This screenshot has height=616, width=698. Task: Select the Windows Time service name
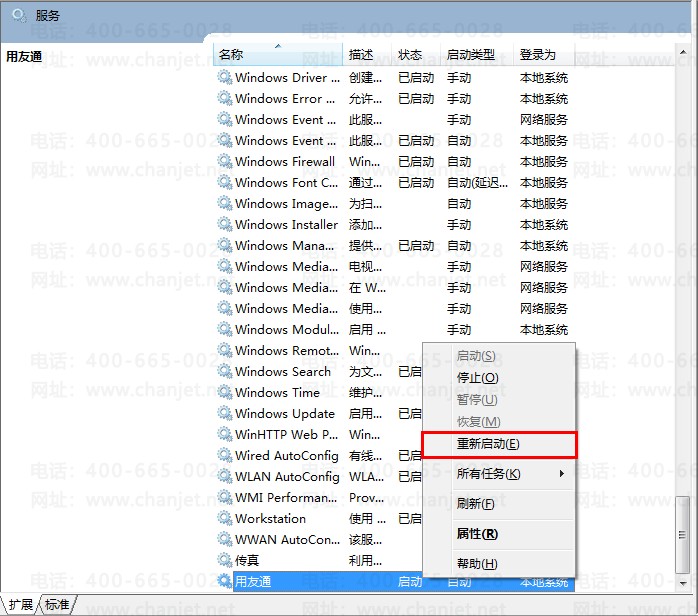277,393
